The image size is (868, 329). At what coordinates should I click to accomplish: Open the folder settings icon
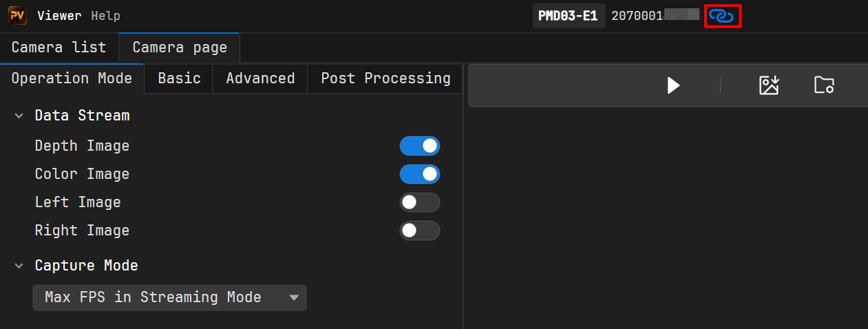824,85
